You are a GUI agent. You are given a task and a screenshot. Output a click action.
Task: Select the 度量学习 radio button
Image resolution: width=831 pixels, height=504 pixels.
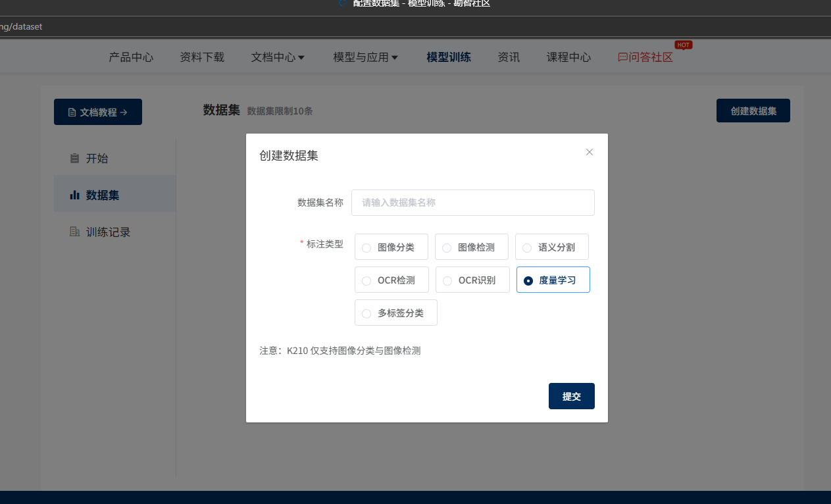528,280
